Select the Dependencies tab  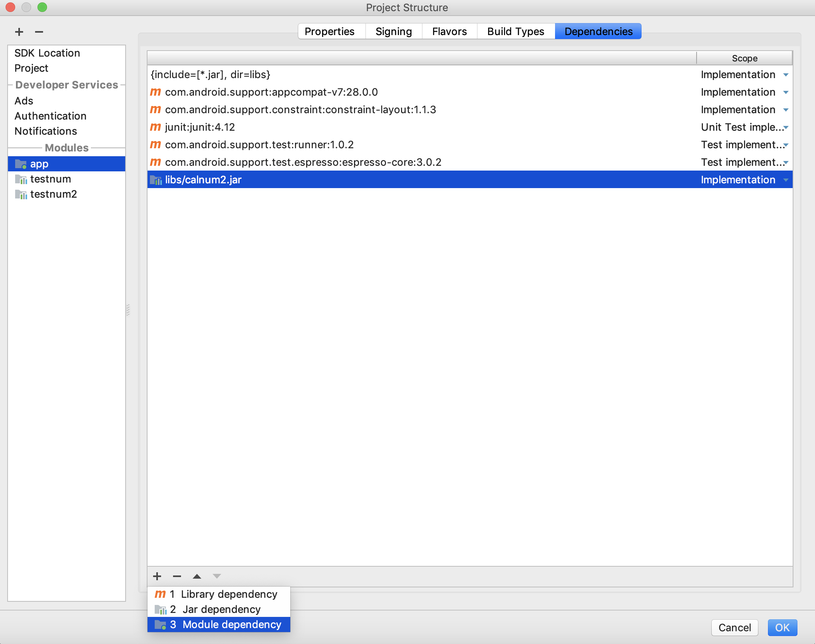pyautogui.click(x=598, y=31)
